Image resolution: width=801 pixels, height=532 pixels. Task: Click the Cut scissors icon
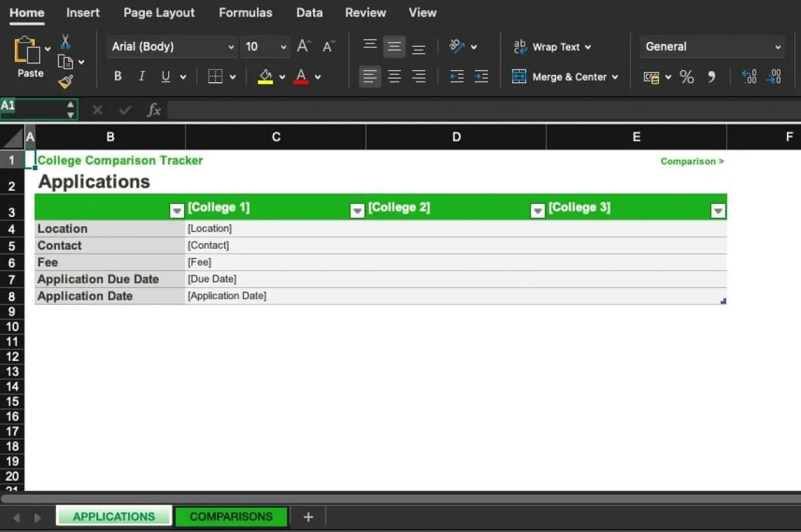point(65,42)
